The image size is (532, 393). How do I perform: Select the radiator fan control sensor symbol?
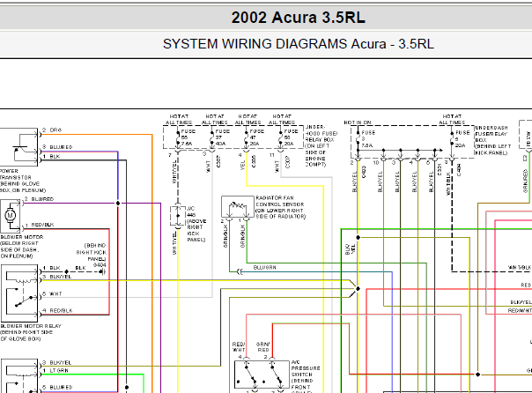[x=238, y=206]
